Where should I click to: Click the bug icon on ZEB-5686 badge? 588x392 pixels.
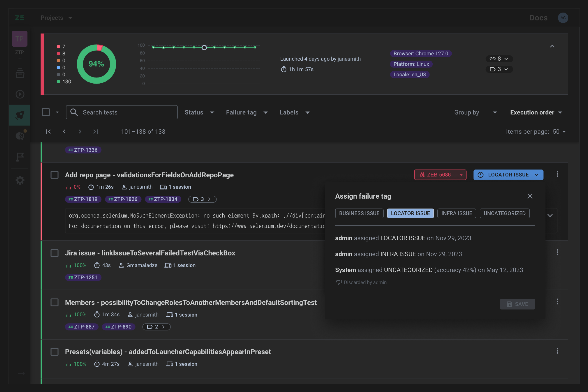[x=422, y=175]
